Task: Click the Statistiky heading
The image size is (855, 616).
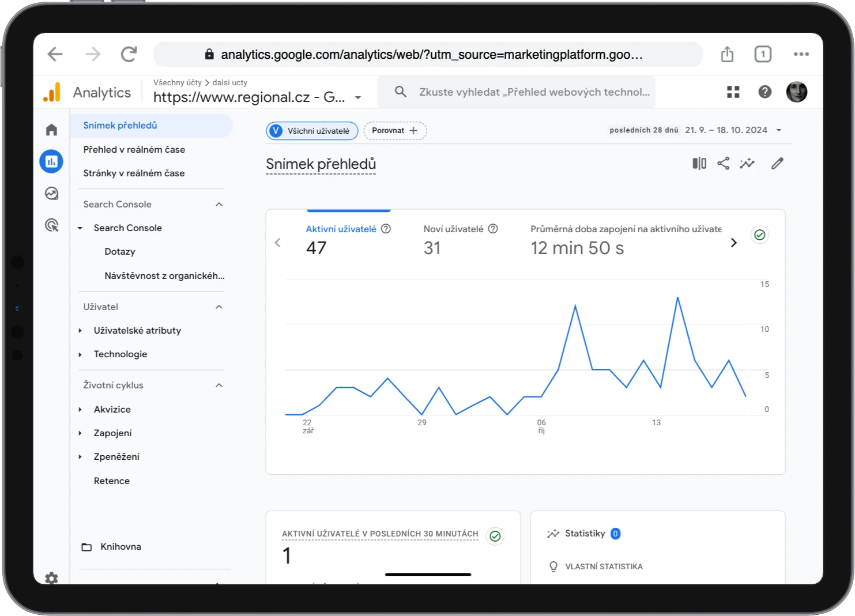Action: 585,534
